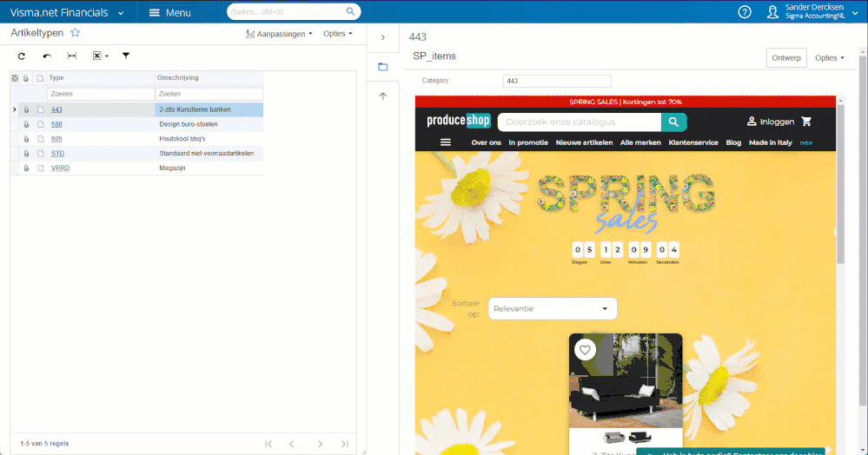Image resolution: width=868 pixels, height=455 pixels.
Task: Open the webshop hamburger menu
Action: (446, 142)
